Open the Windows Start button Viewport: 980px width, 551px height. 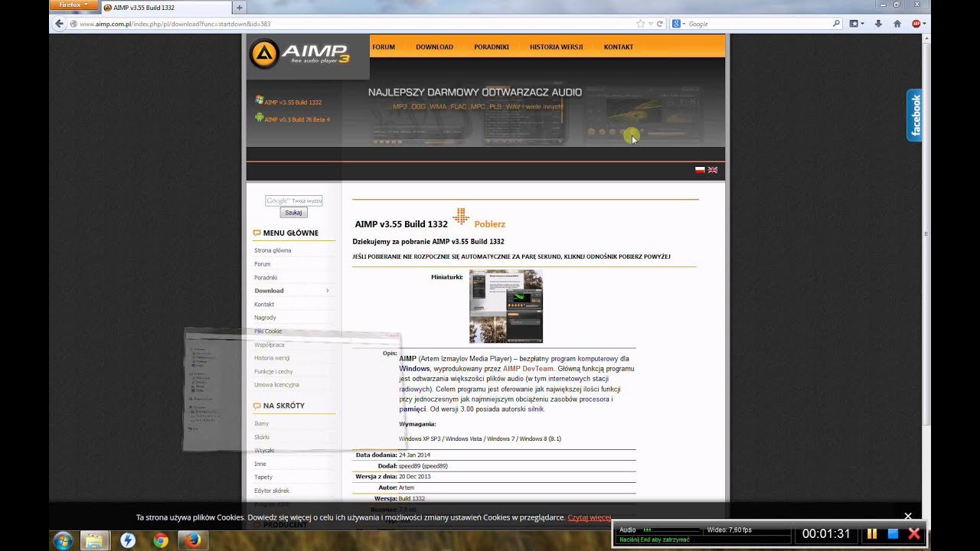point(64,540)
